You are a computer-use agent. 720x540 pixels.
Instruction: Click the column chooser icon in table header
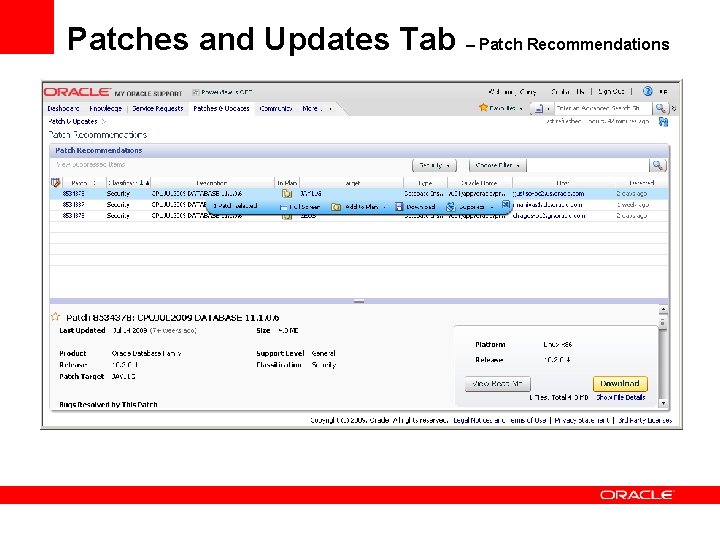click(56, 183)
